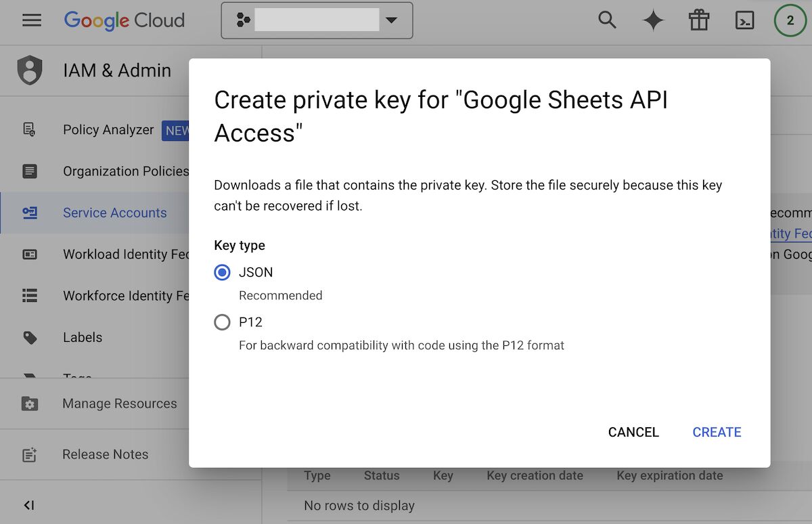The image size is (812, 524).
Task: Open the project selector dropdown
Action: (391, 20)
